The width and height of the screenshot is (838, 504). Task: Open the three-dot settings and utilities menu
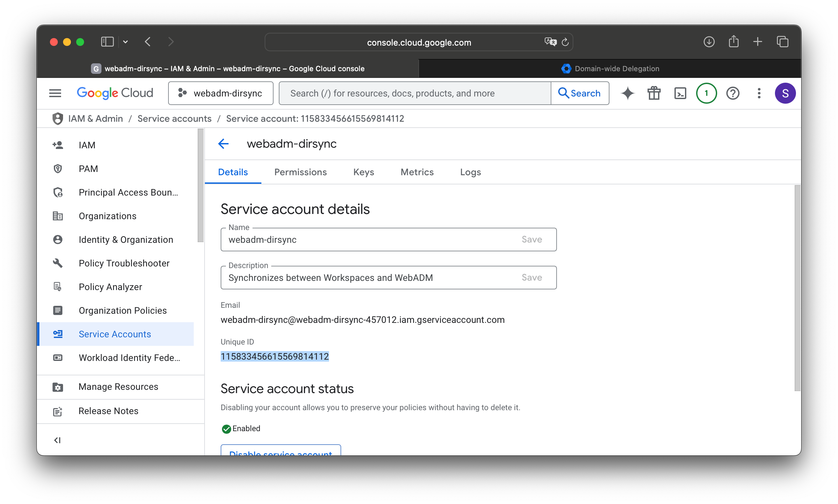[759, 93]
